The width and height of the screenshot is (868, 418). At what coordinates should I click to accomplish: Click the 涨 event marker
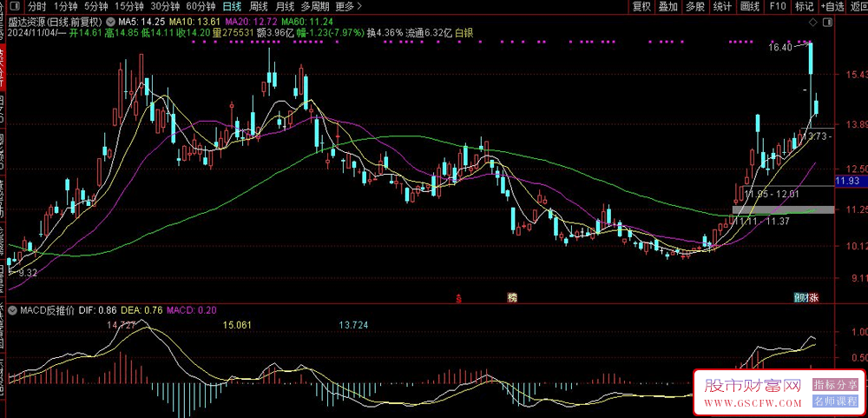[x=812, y=298]
